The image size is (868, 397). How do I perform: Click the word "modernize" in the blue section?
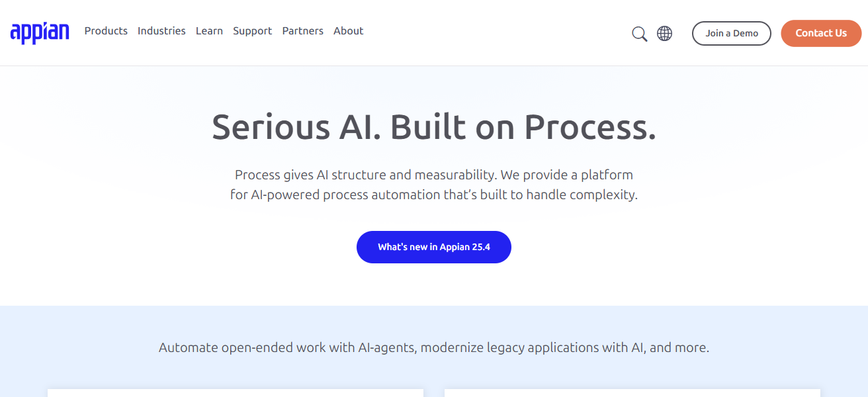point(452,348)
